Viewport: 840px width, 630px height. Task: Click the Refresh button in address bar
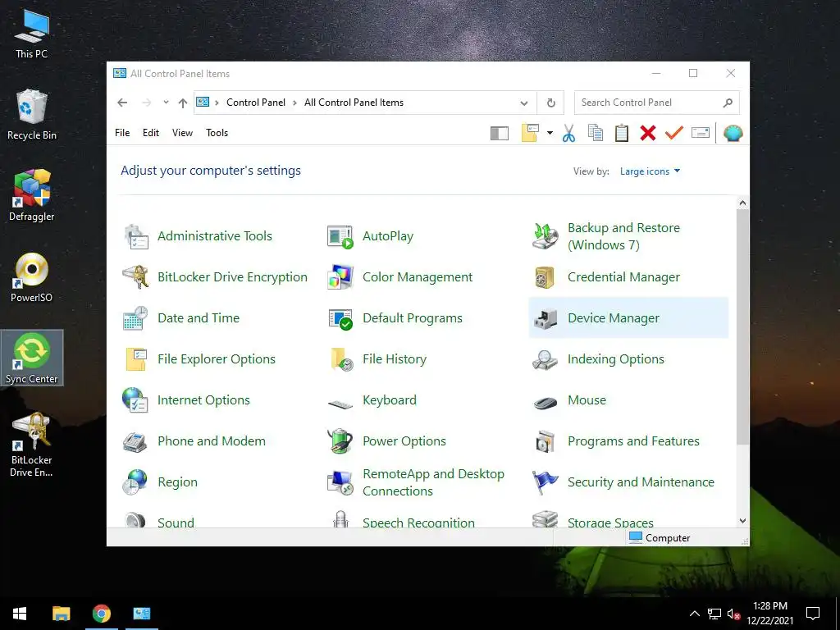pyautogui.click(x=550, y=103)
